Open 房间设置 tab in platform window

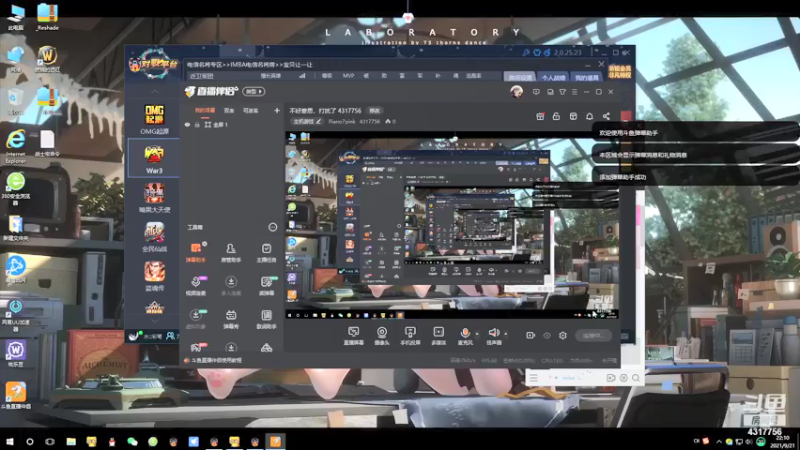click(x=520, y=78)
